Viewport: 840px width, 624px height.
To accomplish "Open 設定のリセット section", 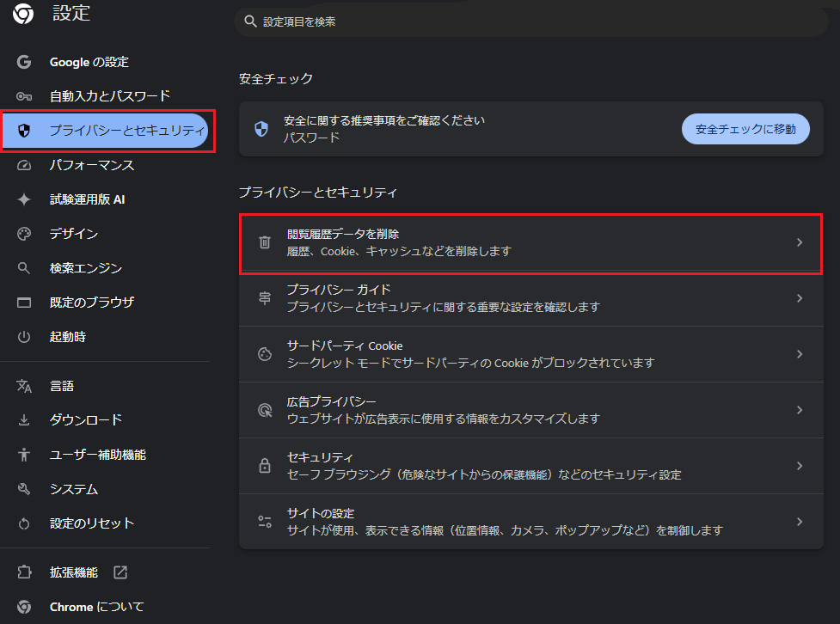I will (92, 523).
